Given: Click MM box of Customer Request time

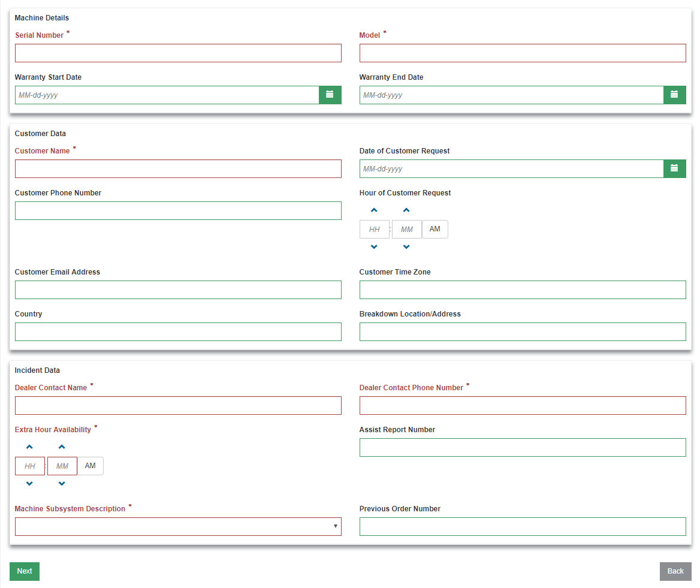Looking at the screenshot, I should click(407, 229).
